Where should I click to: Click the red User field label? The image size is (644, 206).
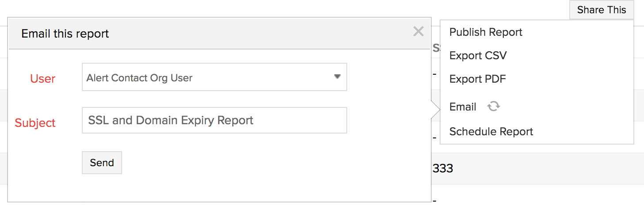(x=42, y=79)
